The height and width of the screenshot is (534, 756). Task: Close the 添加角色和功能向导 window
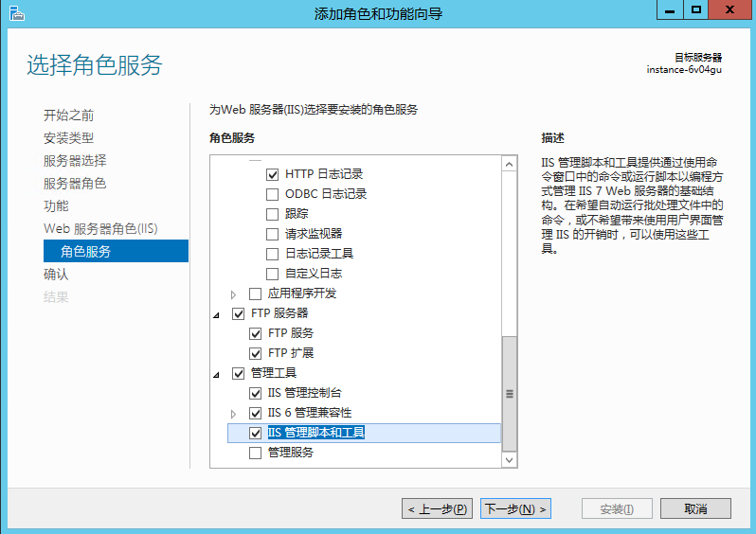pyautogui.click(x=729, y=9)
